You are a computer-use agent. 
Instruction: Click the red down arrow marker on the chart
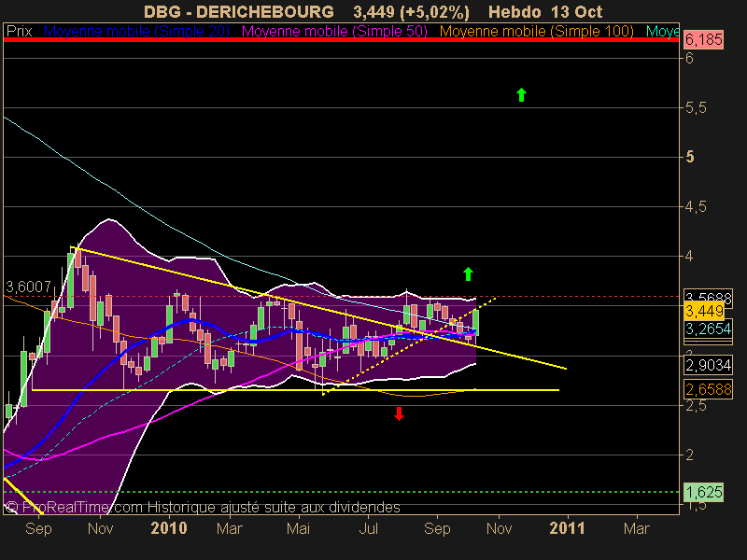400,413
